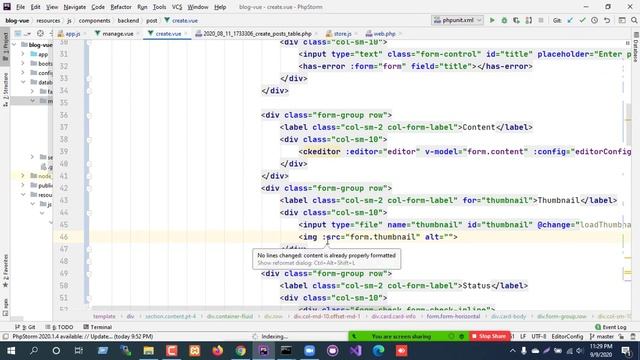Switch to the app.js editor tab
This screenshot has width=640, height=360.
[x=72, y=33]
